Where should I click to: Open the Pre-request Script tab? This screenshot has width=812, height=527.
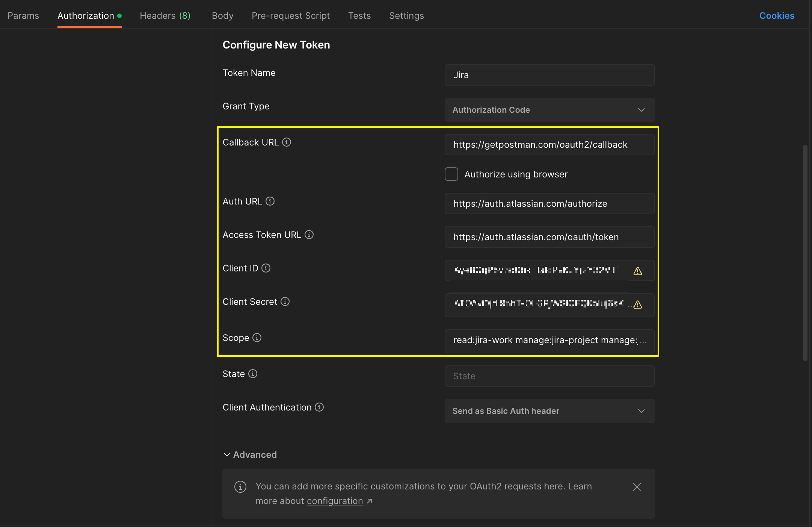(291, 15)
